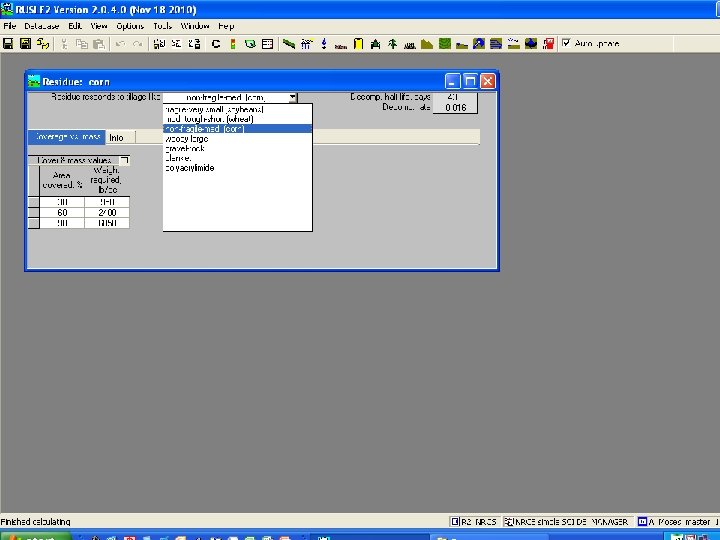Switch to the Coverage vs. mass tab
This screenshot has width=720, height=540.
click(67, 137)
